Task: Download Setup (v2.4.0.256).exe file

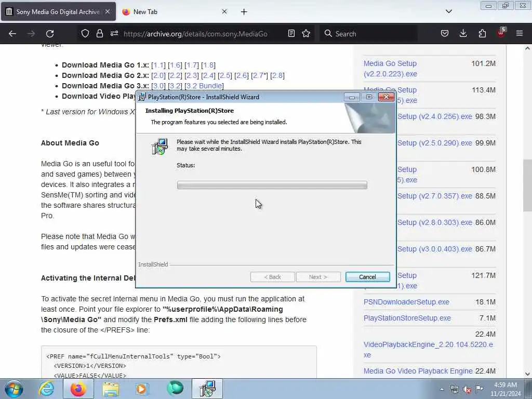Action: tap(435, 116)
